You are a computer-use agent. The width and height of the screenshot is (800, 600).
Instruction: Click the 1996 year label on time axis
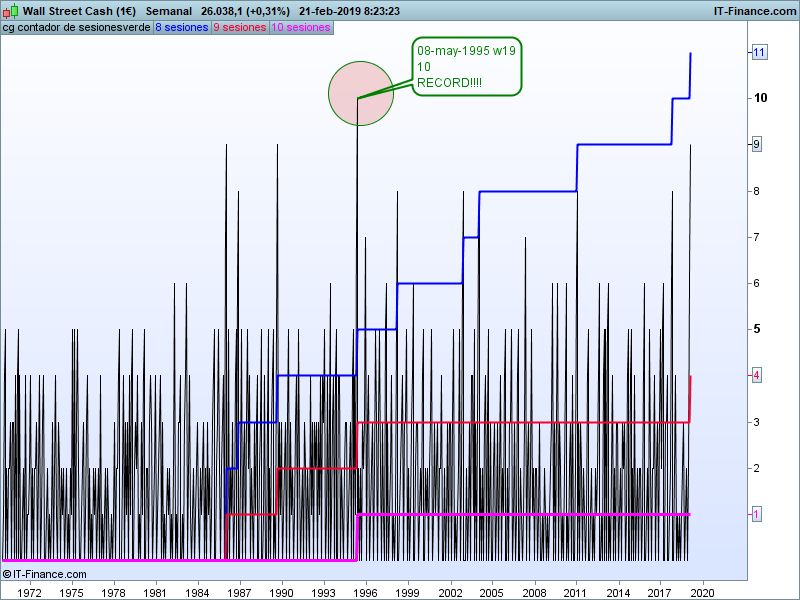365,592
